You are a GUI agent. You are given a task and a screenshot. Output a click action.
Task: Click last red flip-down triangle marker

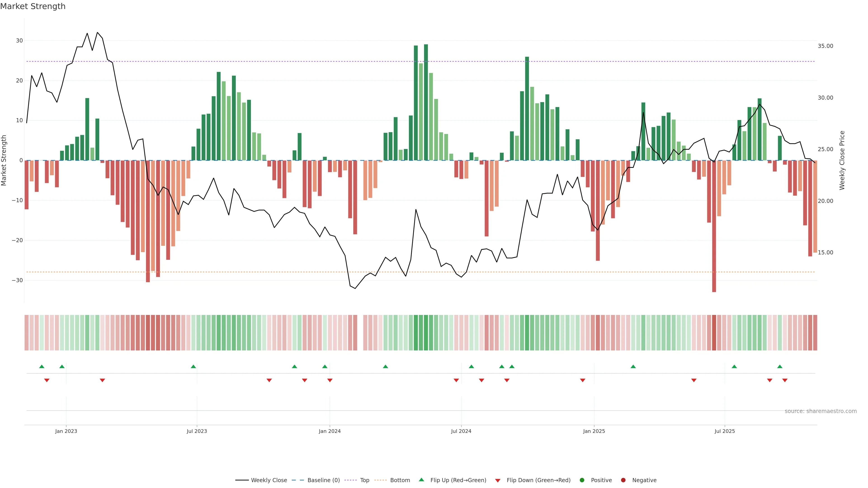[x=785, y=380]
